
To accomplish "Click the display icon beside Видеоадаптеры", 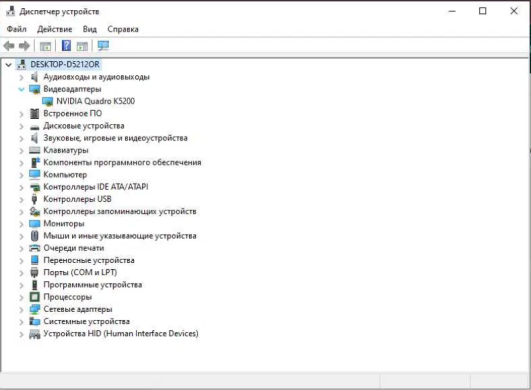I will pos(35,89).
